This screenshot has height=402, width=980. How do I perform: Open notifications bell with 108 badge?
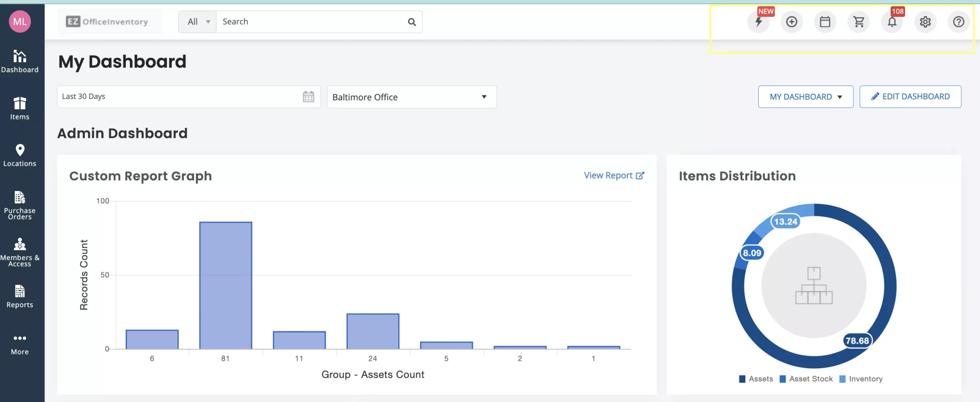click(x=892, y=22)
